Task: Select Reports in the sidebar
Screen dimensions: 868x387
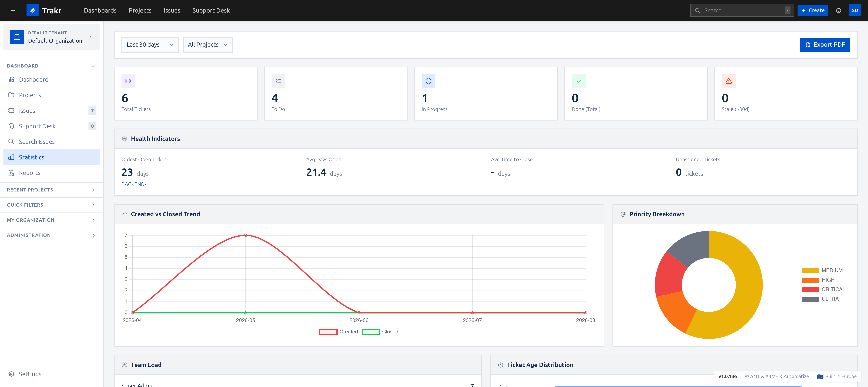Action: (30, 173)
